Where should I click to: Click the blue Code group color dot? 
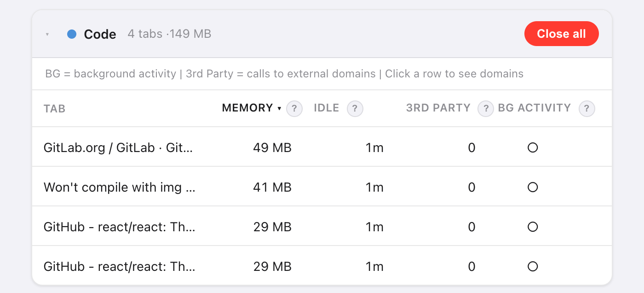point(72,34)
